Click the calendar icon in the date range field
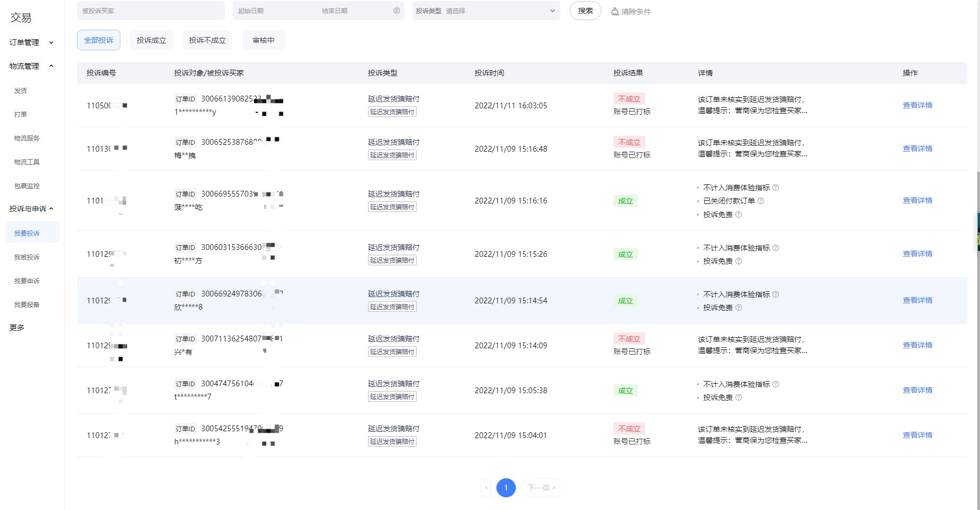Screen dimensions: 980x510 pyautogui.click(x=397, y=10)
